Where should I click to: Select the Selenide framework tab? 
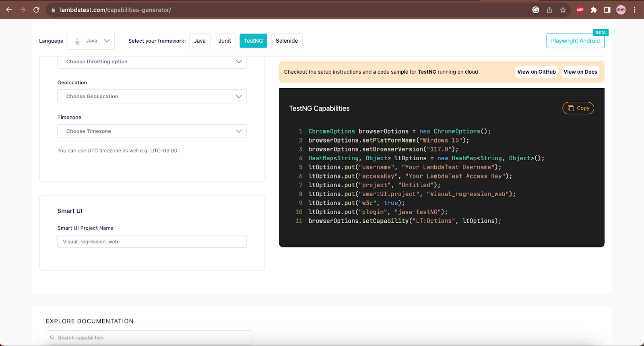click(x=287, y=41)
